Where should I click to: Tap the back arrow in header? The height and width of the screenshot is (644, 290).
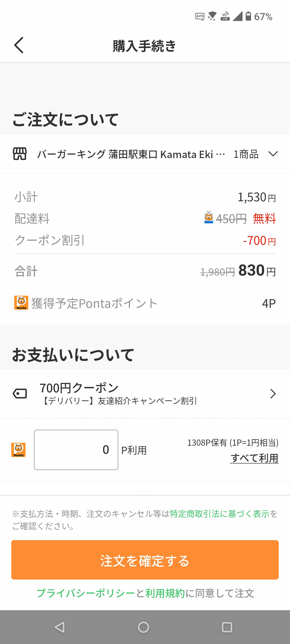click(x=19, y=45)
